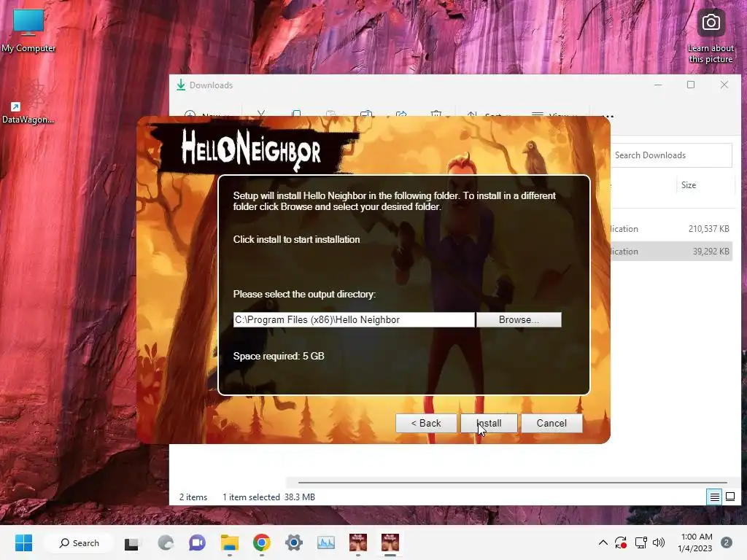Open Task View on the taskbar
The image size is (747, 560).
(131, 543)
